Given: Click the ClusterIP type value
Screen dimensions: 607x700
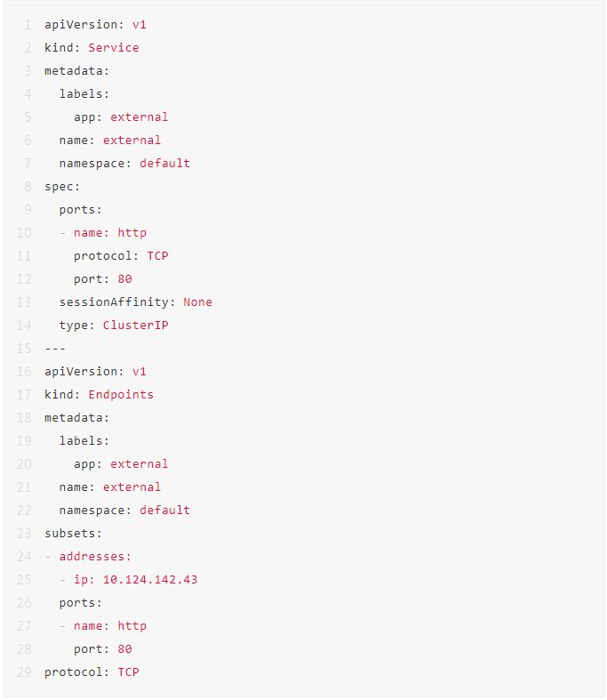Looking at the screenshot, I should coord(135,325).
